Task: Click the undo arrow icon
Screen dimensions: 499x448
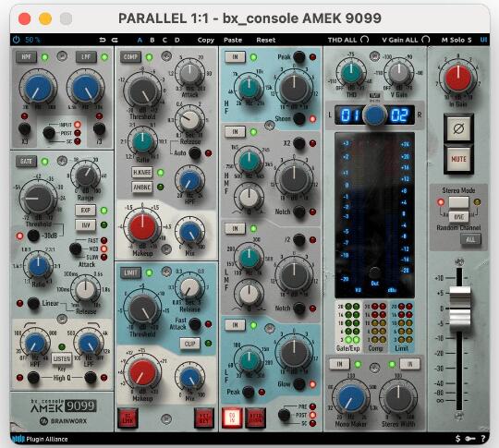Action: coord(103,40)
